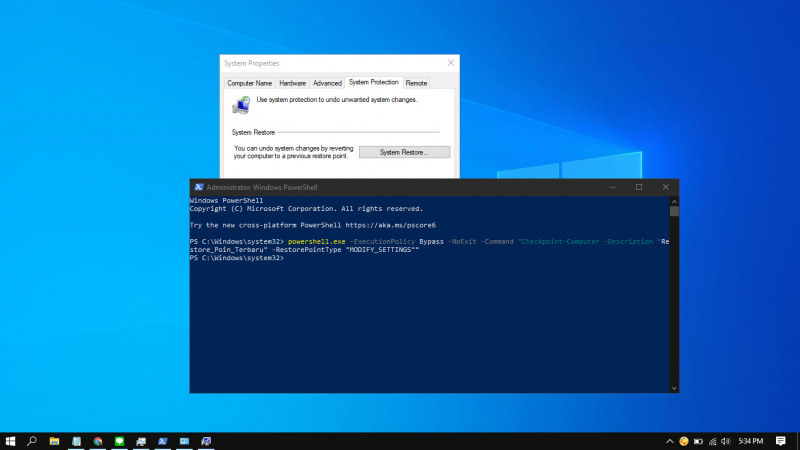The width and height of the screenshot is (800, 450).
Task: Open the Remote tab in System Properties
Action: point(416,83)
